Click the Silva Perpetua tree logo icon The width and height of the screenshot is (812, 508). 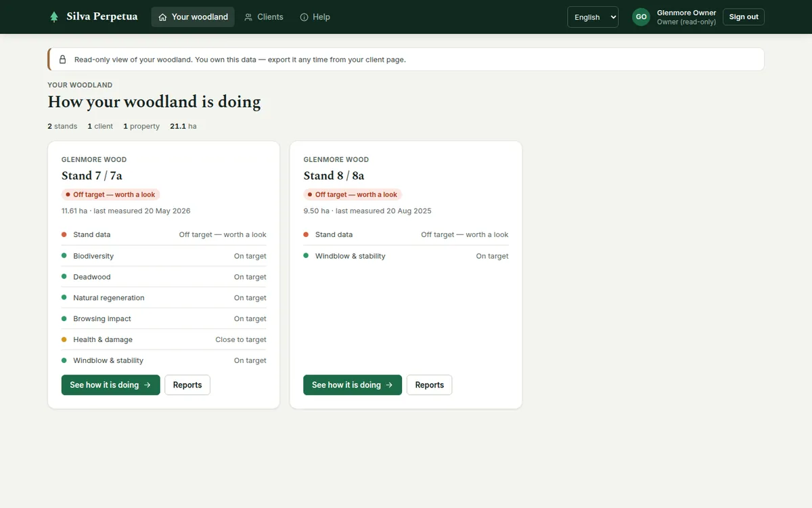[x=54, y=17]
